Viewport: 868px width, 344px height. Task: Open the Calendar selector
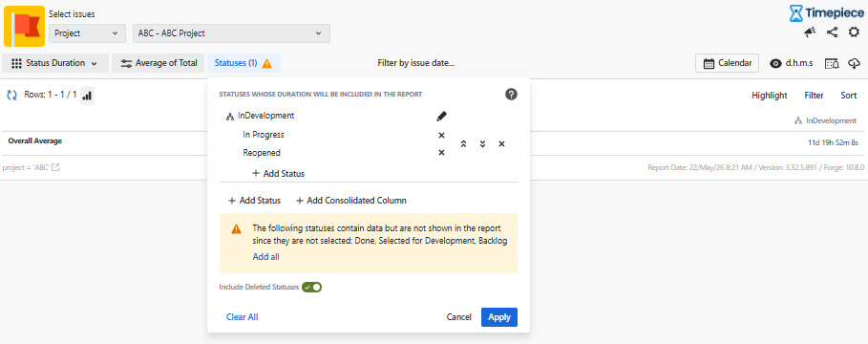[x=727, y=63]
